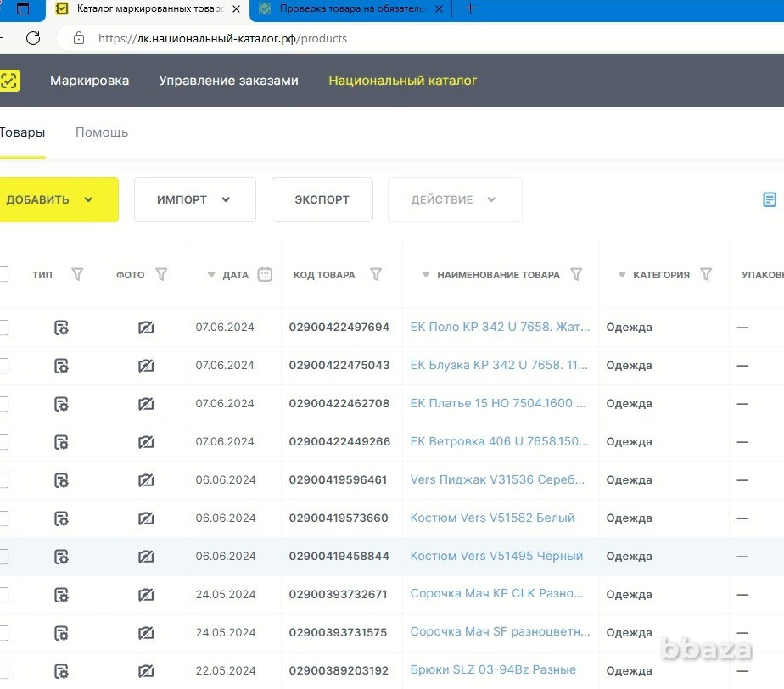The image size is (784, 689).
Task: Click the browser address bar URL
Action: point(222,38)
